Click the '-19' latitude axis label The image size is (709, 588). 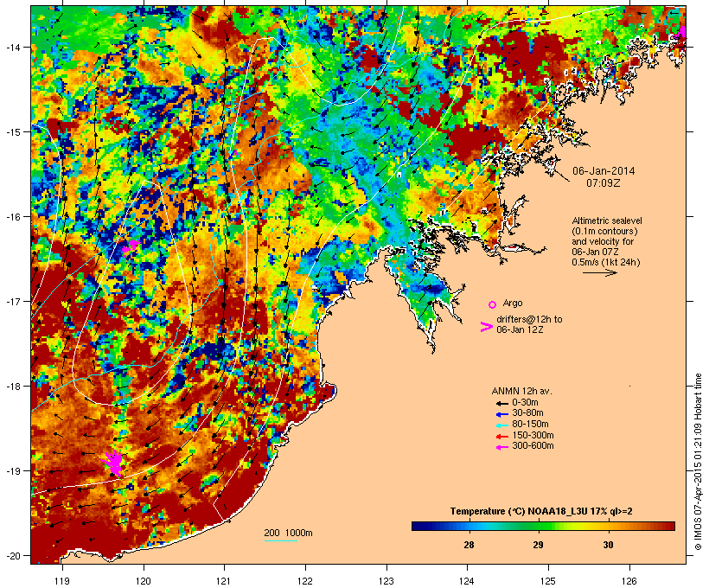tap(12, 471)
